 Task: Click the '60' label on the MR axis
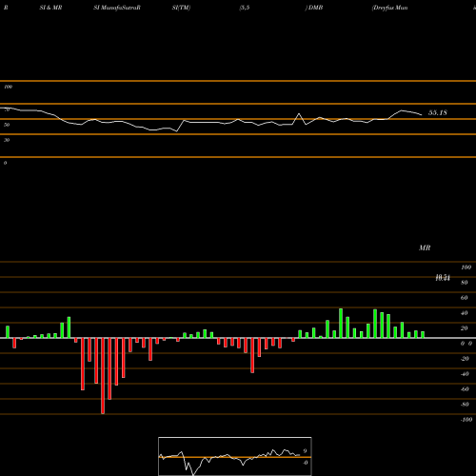[x=465, y=298]
